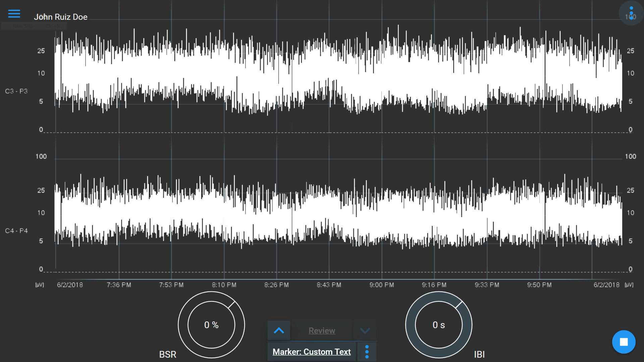Click the 8:43 PM timeline label
Image resolution: width=644 pixels, height=362 pixels.
click(329, 285)
